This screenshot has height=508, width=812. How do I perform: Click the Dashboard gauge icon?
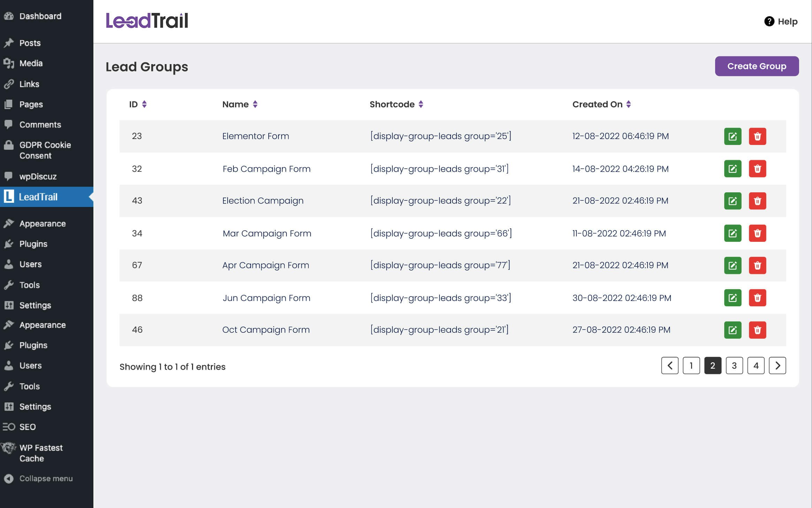[9, 16]
